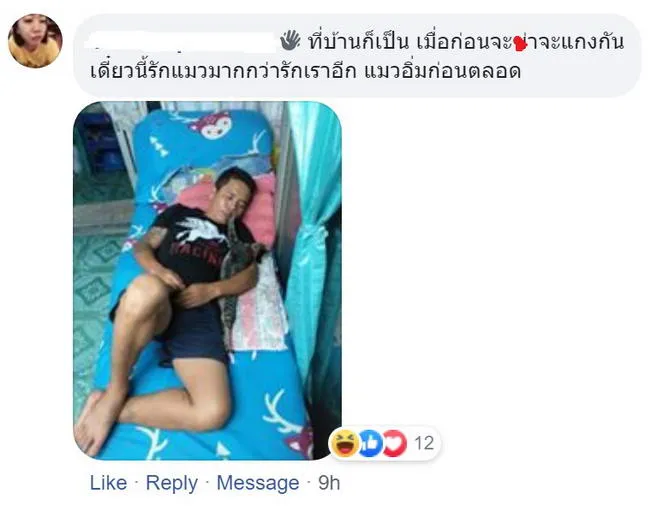Click the Haha laughing reaction icon
Image resolution: width=650 pixels, height=506 pixels.
pyautogui.click(x=345, y=443)
